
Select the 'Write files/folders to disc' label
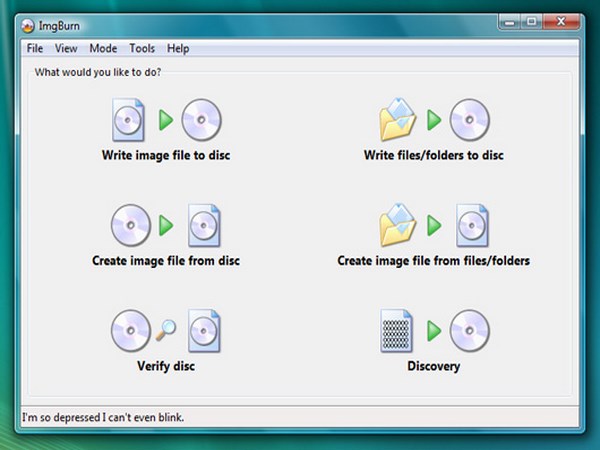(x=434, y=155)
